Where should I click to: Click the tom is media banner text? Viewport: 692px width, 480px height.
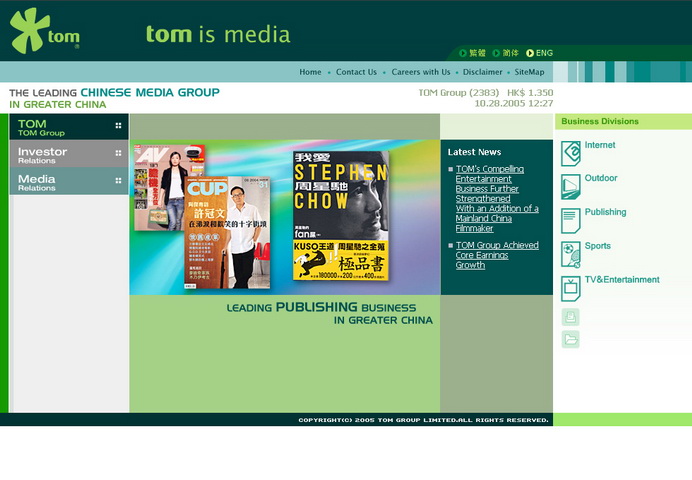coord(218,34)
